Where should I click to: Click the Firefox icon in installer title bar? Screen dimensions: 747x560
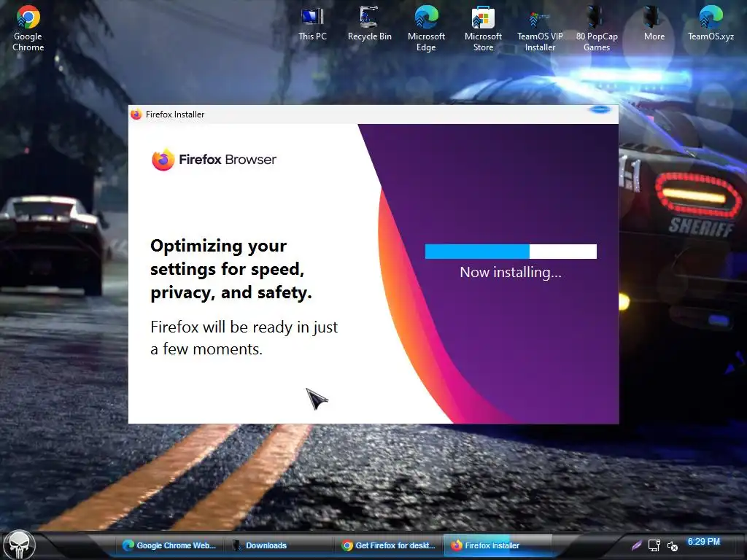(x=136, y=114)
